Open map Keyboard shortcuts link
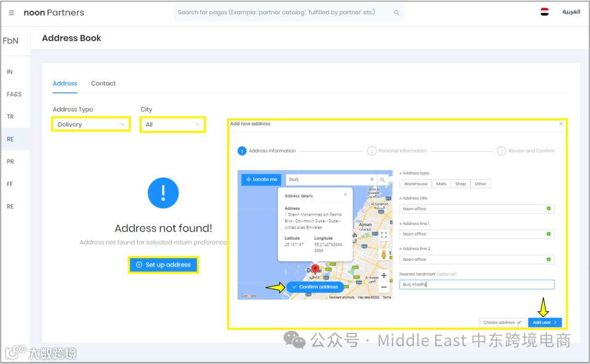Screen dimensions: 590x364 341,297
